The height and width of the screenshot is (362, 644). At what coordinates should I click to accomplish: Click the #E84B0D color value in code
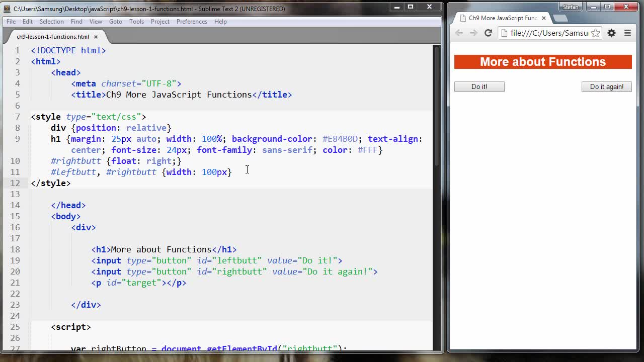coord(340,139)
